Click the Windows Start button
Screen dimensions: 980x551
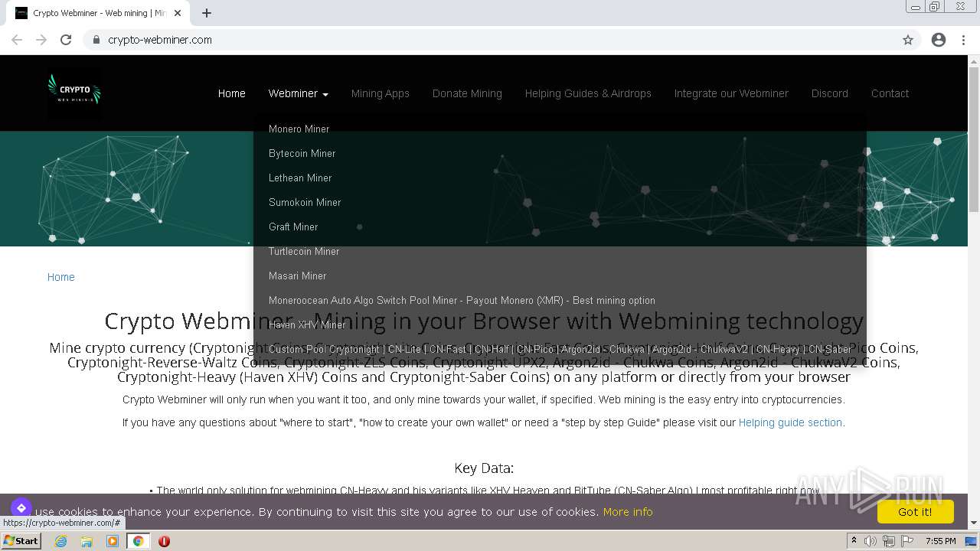tap(21, 541)
